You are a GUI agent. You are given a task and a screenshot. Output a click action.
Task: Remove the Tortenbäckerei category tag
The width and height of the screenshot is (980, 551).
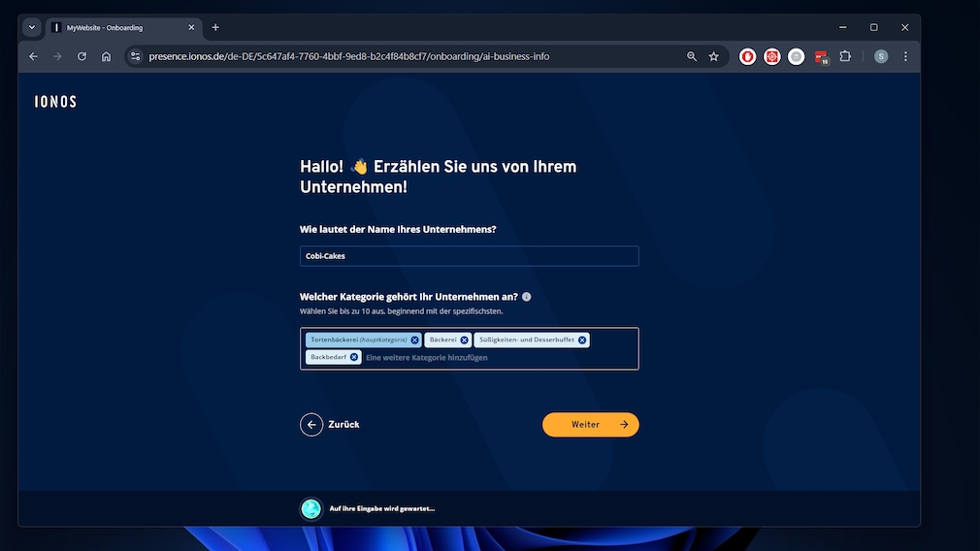[414, 340]
